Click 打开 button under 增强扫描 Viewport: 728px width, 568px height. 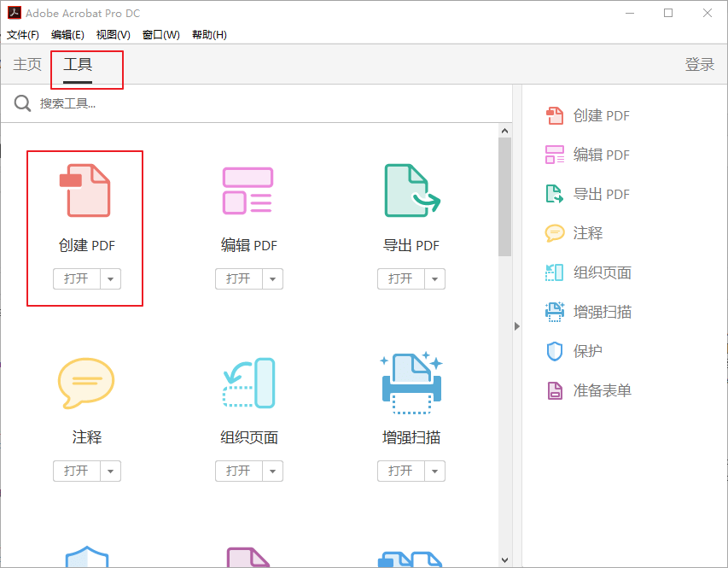(x=400, y=471)
